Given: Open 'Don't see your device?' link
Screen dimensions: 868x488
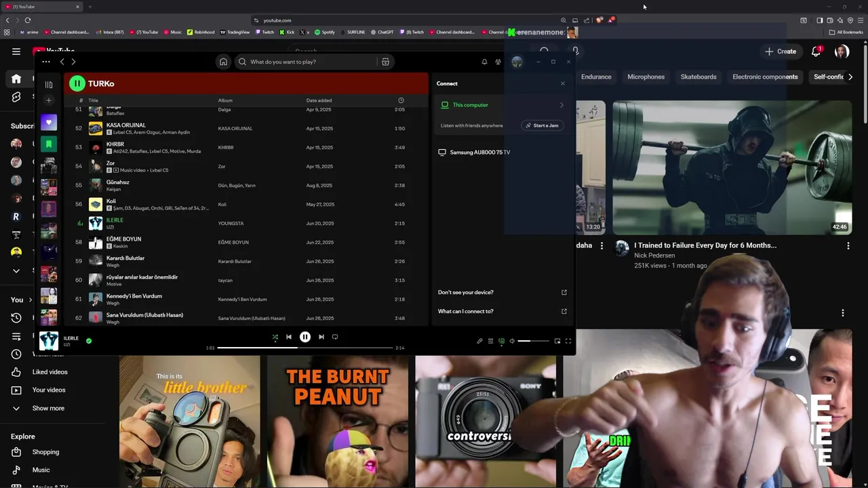Looking at the screenshot, I should point(502,292).
